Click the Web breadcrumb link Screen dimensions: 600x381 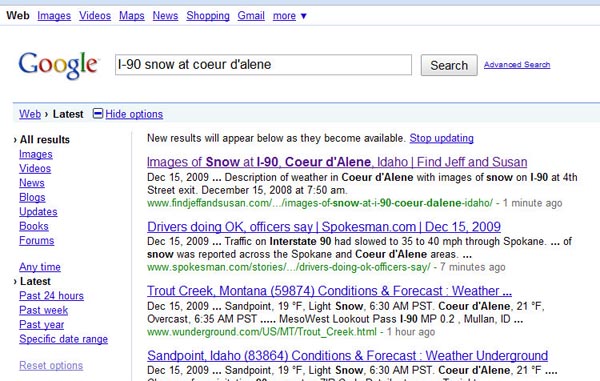[x=30, y=114]
